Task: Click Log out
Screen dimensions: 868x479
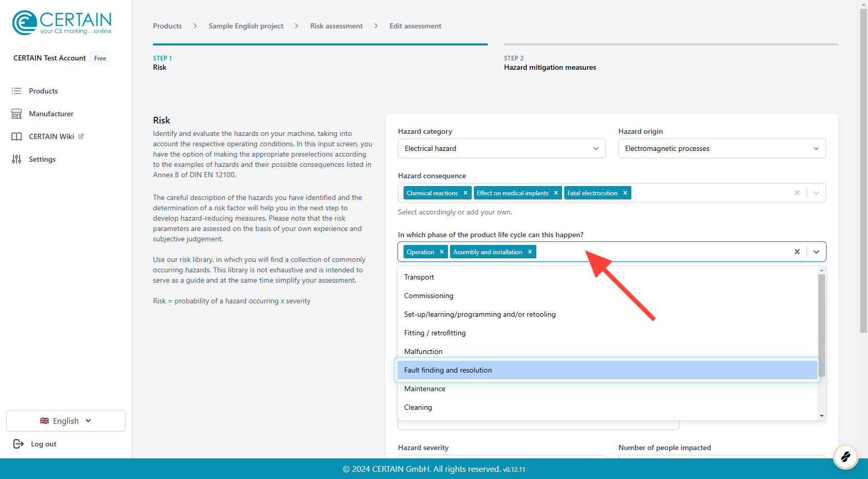Action: tap(43, 444)
